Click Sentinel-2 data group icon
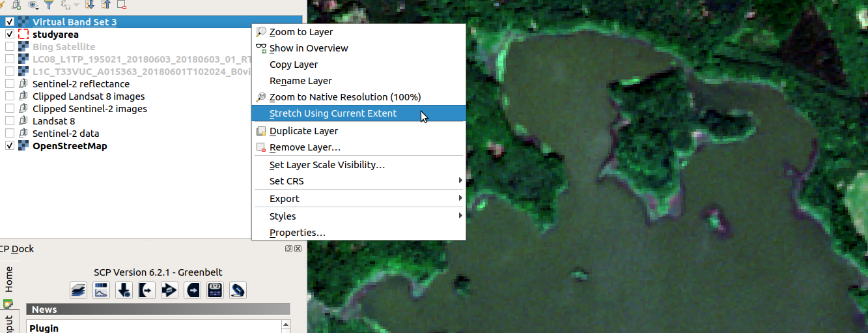The width and height of the screenshot is (868, 333). [x=23, y=134]
